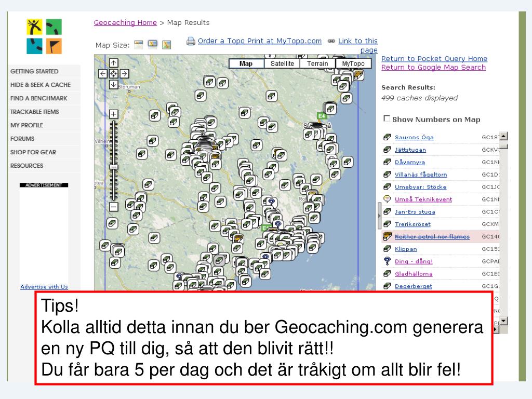This screenshot has height=399, width=532.
Task: Open Find a Benchmark menu
Action: [38, 98]
